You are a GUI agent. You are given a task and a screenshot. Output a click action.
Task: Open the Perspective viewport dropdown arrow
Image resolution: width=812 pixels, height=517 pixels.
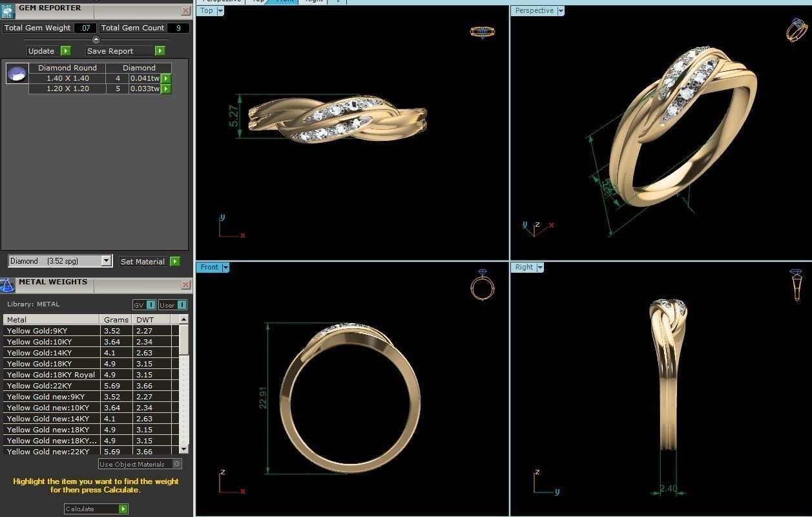(x=560, y=11)
